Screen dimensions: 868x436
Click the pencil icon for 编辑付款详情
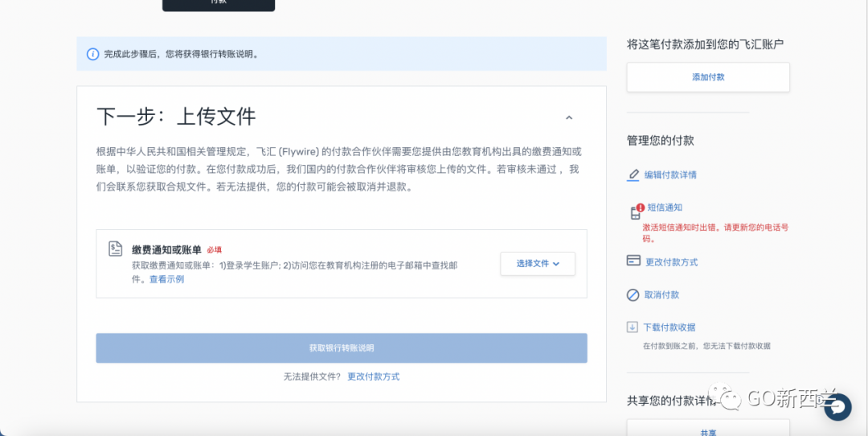633,175
